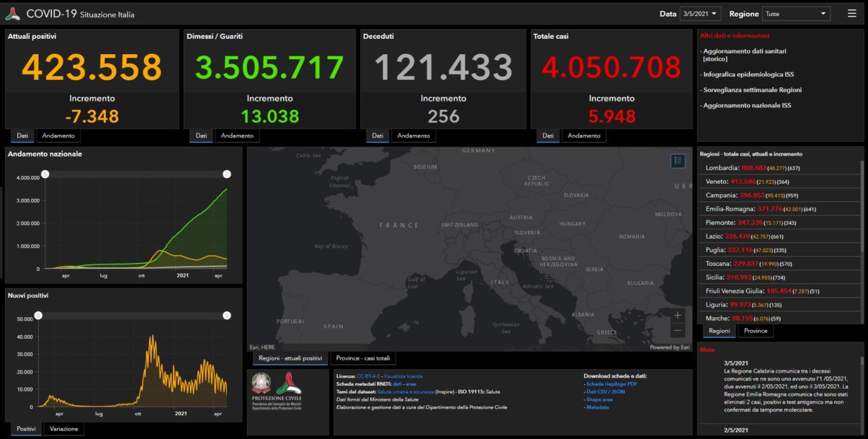Switch to Andamento tab under Deceduti
The width and height of the screenshot is (868, 439).
(x=414, y=136)
